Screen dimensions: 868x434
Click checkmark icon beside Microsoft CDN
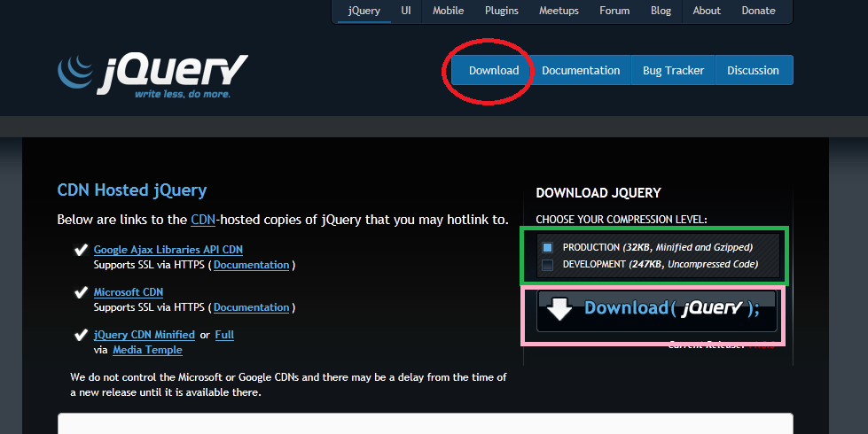[x=81, y=292]
